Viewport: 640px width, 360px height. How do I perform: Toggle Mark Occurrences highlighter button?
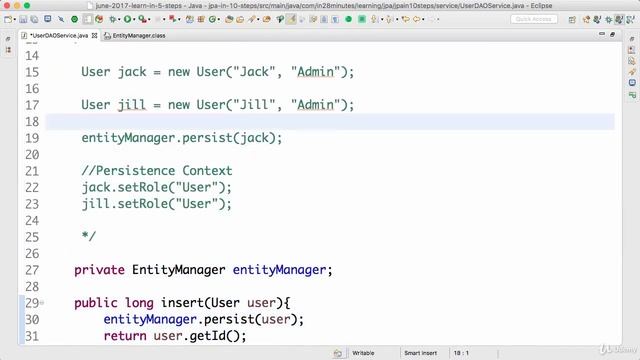291,19
